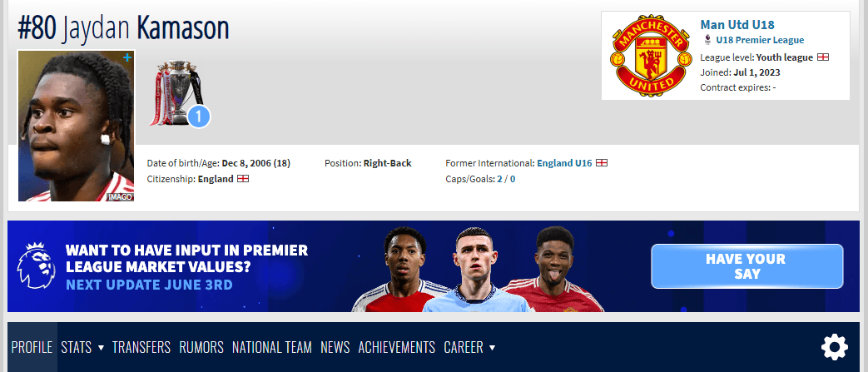Click the blue plus on player photo

(127, 57)
